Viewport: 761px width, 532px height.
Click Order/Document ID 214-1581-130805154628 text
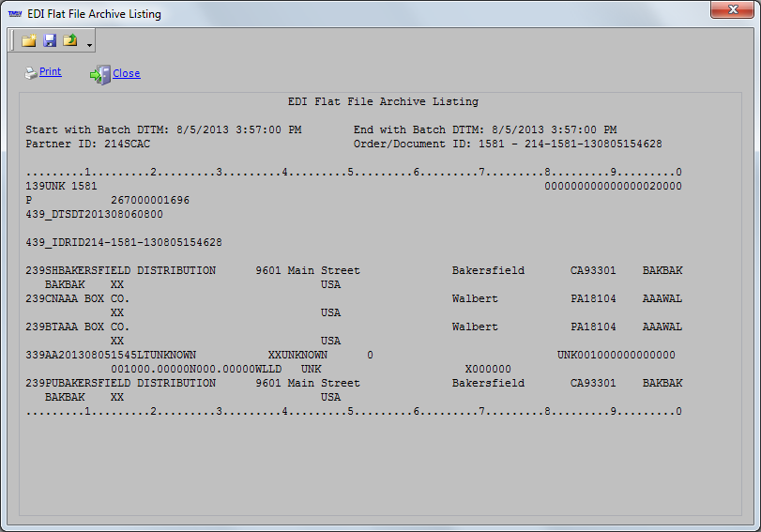pos(593,144)
